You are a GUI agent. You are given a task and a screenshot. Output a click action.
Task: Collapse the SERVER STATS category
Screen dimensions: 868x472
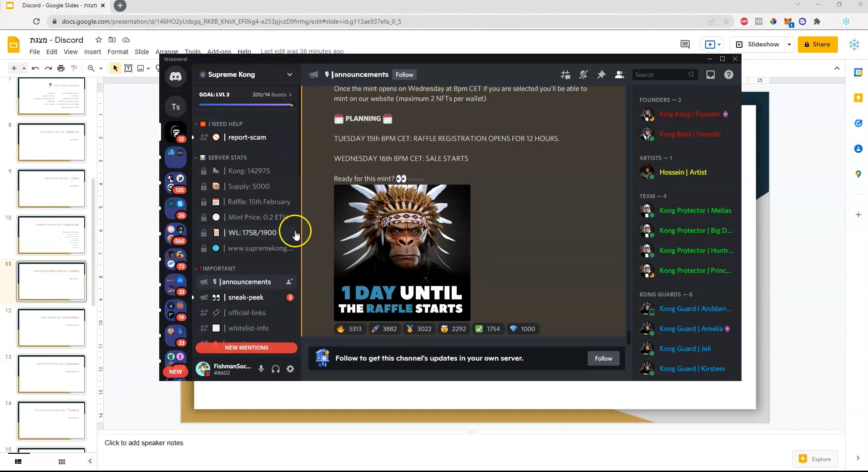(x=196, y=157)
